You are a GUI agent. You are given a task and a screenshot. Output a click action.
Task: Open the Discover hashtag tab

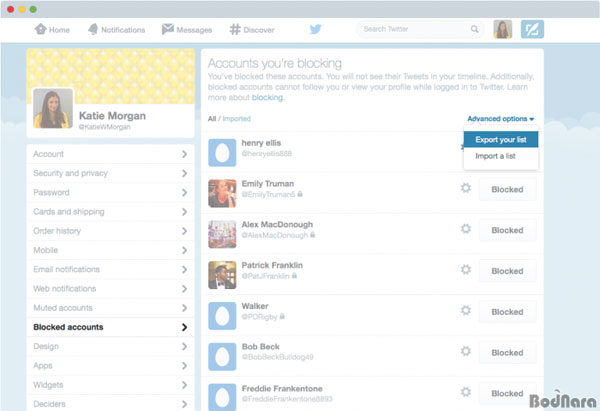pos(252,29)
